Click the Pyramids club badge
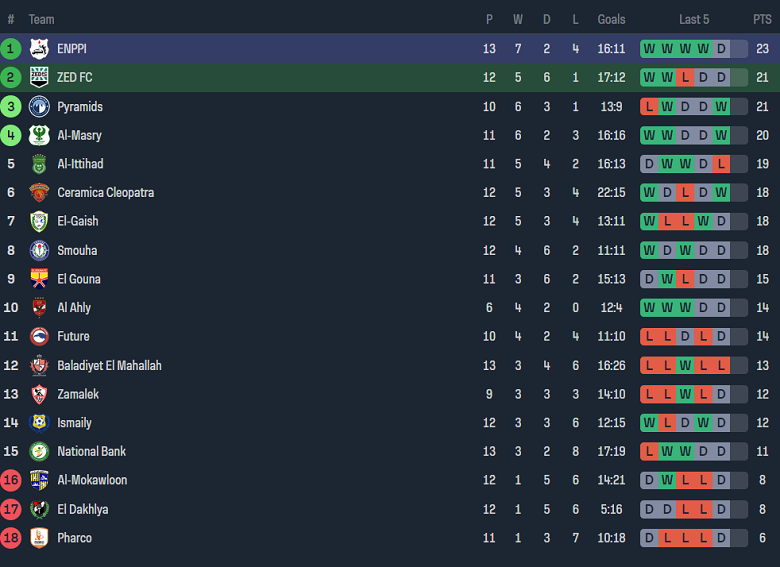The width and height of the screenshot is (780, 567). click(x=39, y=107)
